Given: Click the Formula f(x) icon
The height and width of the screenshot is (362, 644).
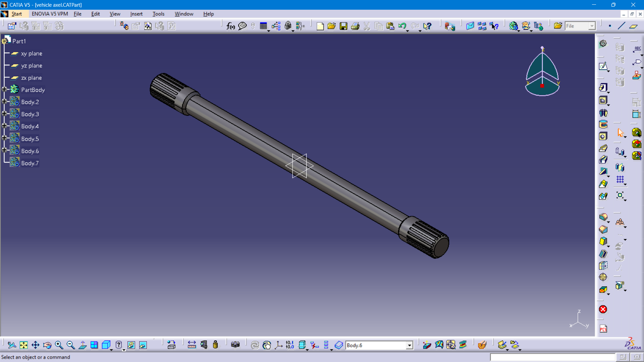Looking at the screenshot, I should 230,26.
